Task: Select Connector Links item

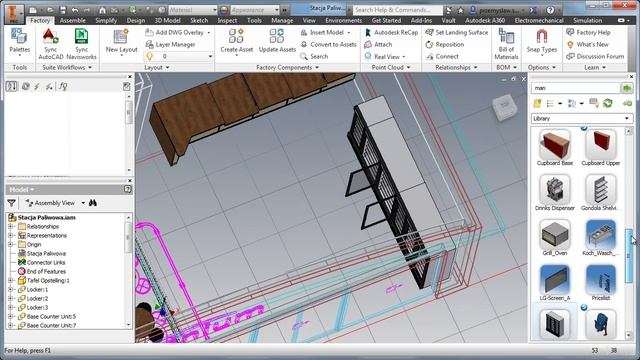Action: point(46,262)
